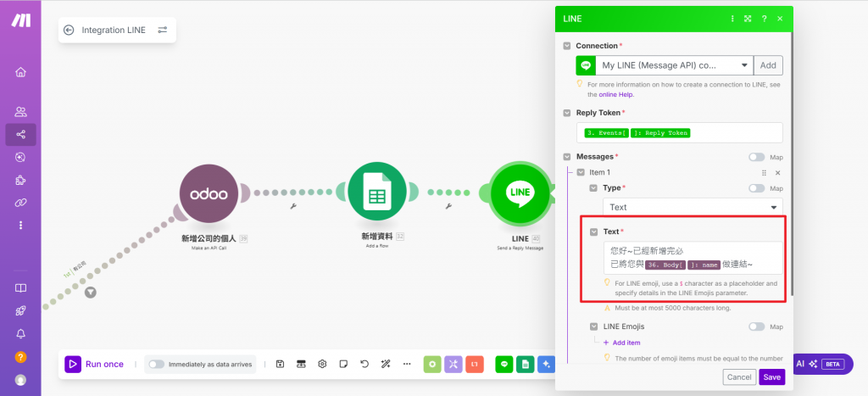Open the sliders icon next to Integration LINE
This screenshot has width=868, height=396.
[162, 30]
